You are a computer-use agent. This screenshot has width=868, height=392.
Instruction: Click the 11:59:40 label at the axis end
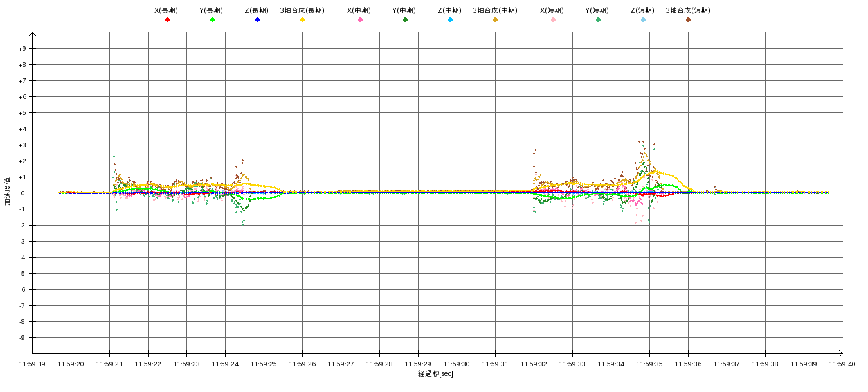coord(842,364)
